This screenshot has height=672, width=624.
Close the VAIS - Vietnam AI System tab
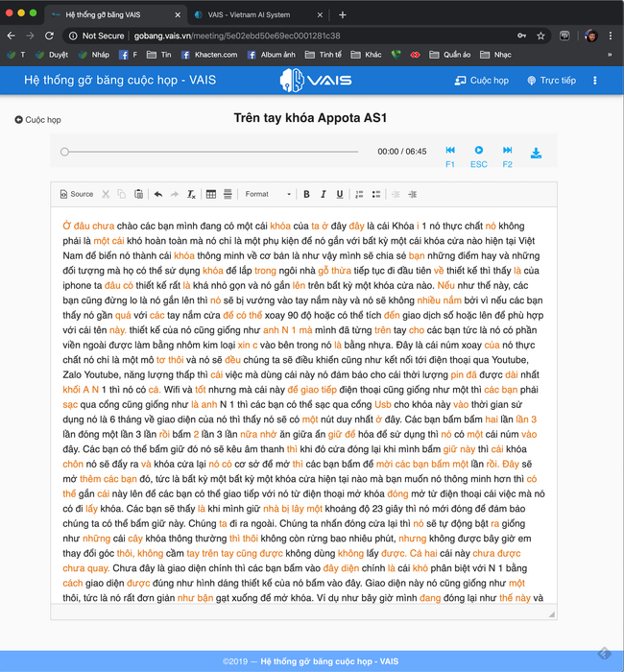320,15
